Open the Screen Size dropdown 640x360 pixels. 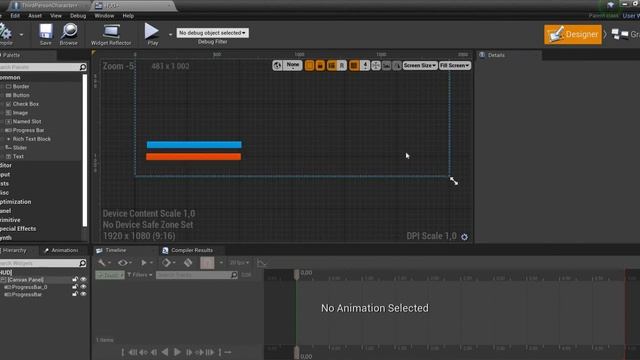point(420,65)
